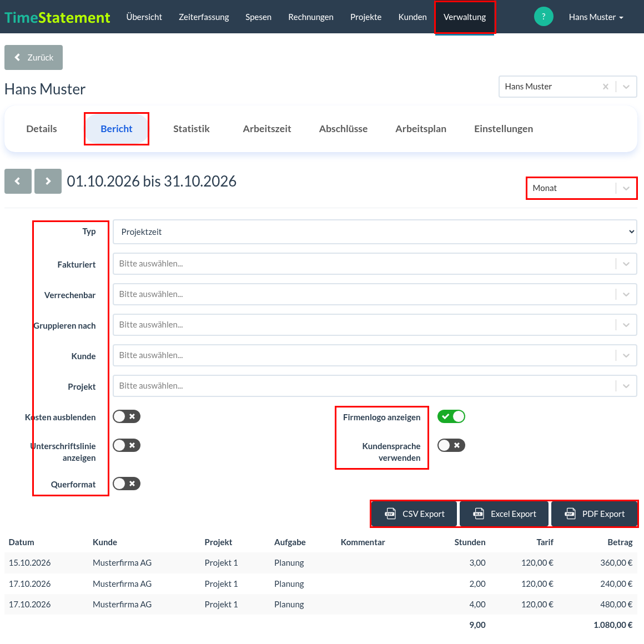The width and height of the screenshot is (644, 644).
Task: Switch to the Statistik tab
Action: [x=192, y=129]
